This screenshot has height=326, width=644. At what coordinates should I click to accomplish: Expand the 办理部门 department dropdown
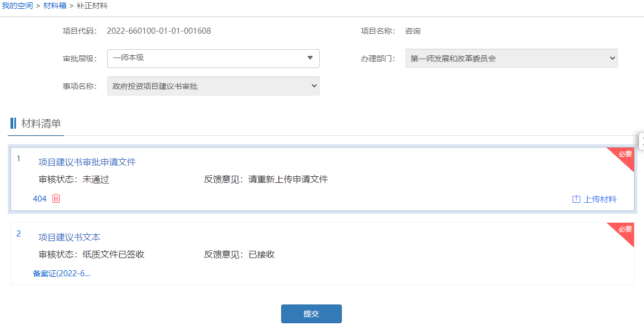[x=511, y=58]
